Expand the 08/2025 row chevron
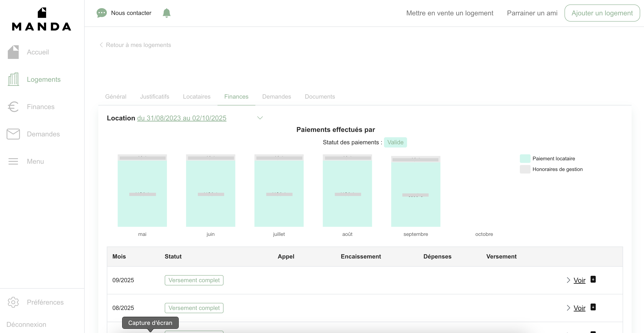 point(568,308)
